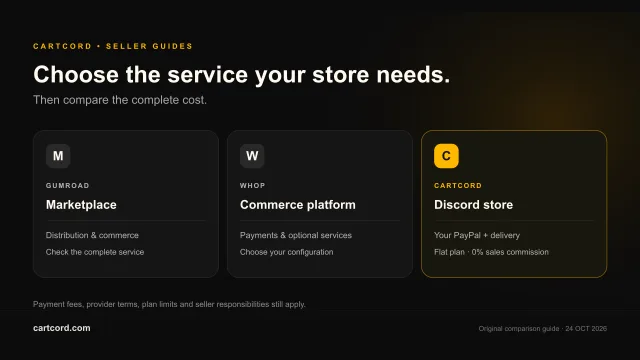640x360 pixels.
Task: Open the cartcord.com link
Action: pos(62,328)
